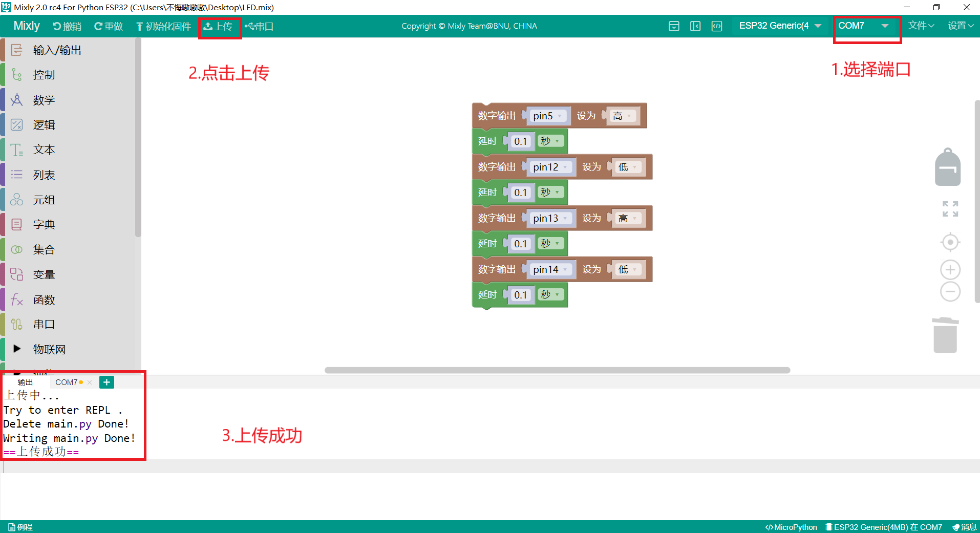The image size is (980, 533).
Task: Click 'Writing main.py Done!' output line
Action: tap(69, 438)
